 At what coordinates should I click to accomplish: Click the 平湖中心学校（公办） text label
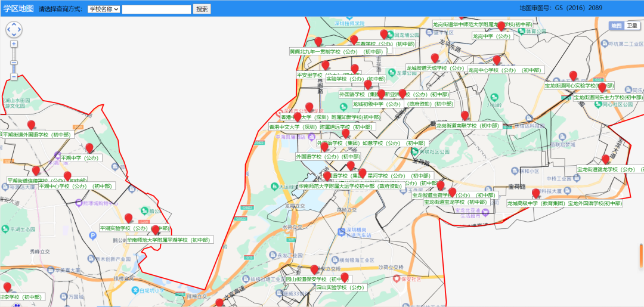point(77,187)
